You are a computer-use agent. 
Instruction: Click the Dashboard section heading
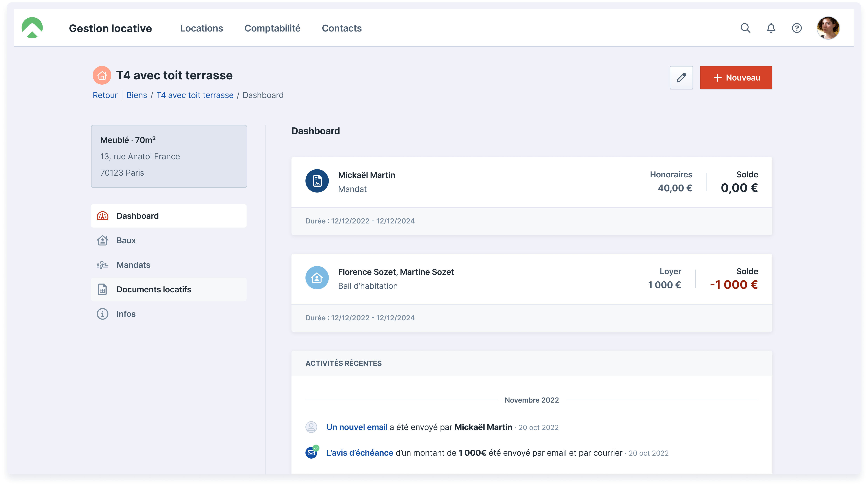tap(315, 131)
